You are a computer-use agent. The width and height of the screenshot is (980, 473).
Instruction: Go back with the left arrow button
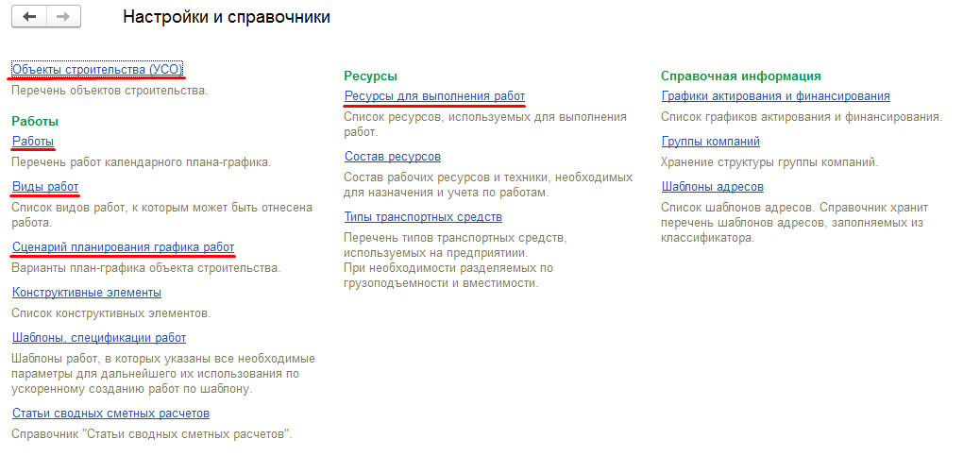29,17
